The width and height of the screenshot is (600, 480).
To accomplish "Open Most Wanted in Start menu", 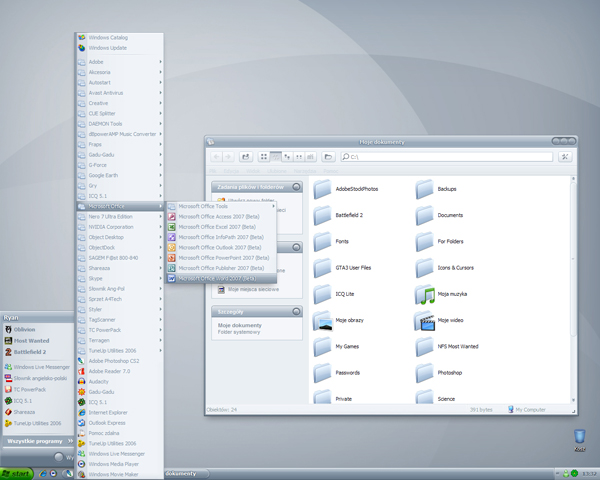I will (x=38, y=341).
